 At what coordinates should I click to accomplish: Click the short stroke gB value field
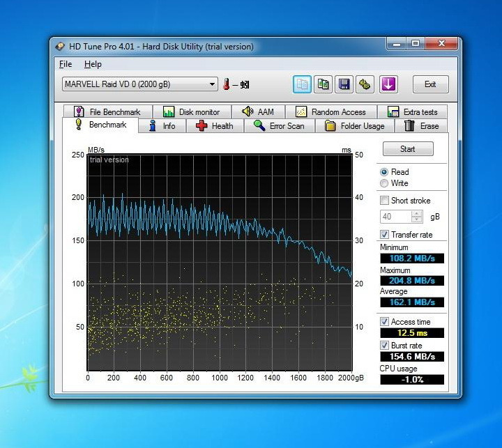point(396,217)
